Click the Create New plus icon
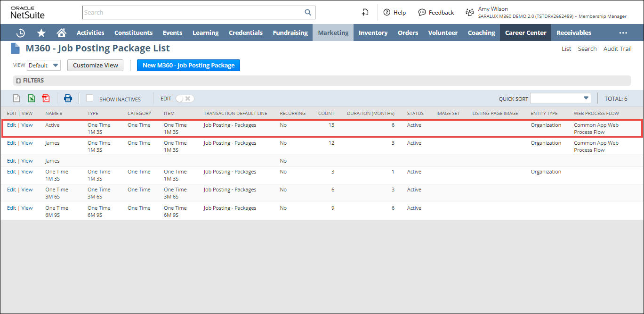The height and width of the screenshot is (314, 644). (365, 13)
